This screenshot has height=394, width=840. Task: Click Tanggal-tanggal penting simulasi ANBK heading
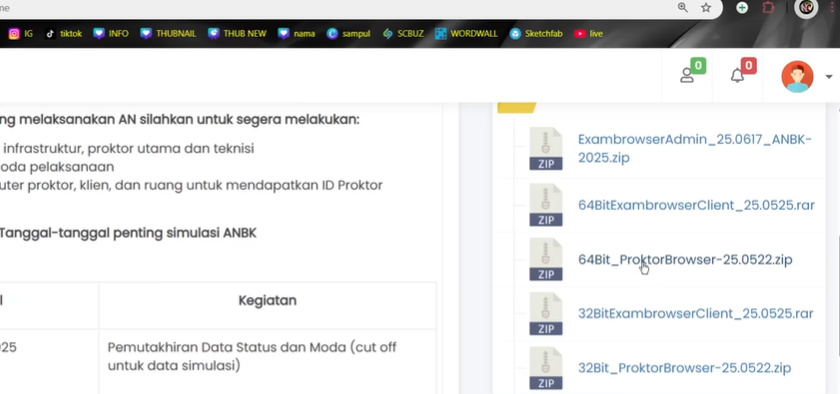tap(128, 233)
